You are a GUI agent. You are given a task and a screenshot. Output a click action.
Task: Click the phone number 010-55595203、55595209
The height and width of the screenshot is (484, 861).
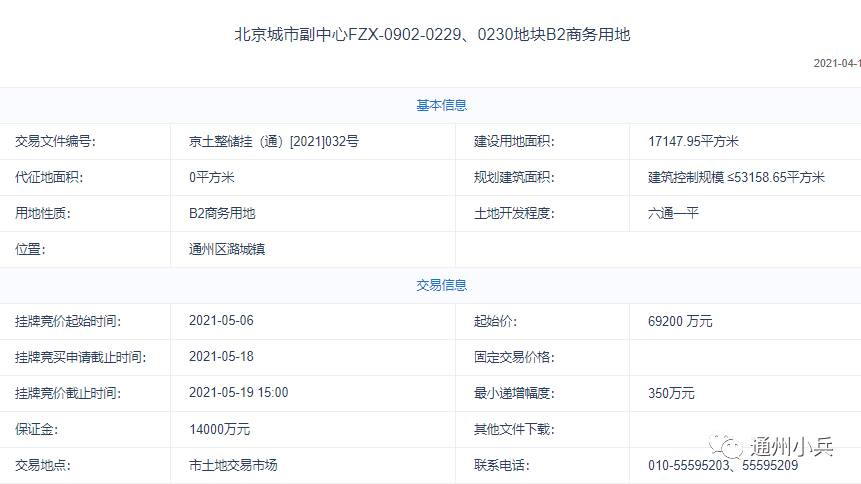723,465
